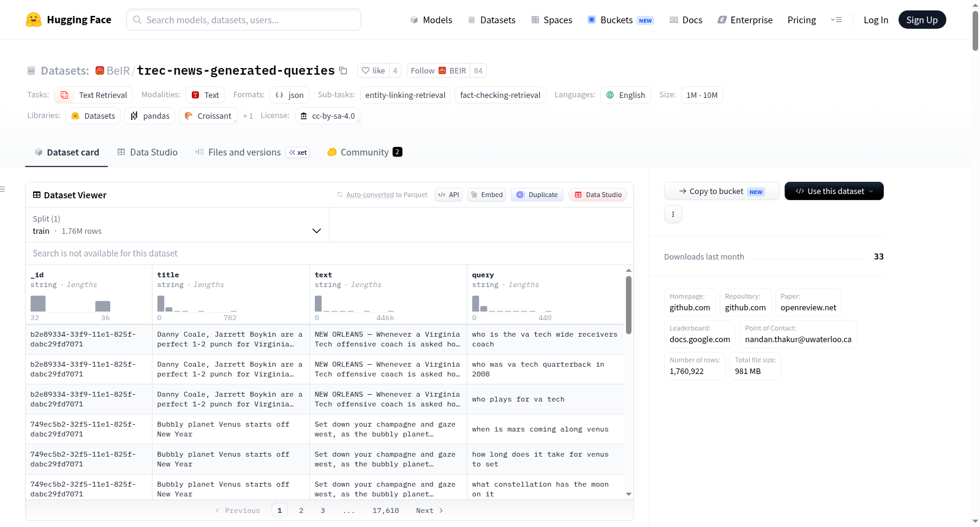
Task: Click the Embed button
Action: [486, 195]
